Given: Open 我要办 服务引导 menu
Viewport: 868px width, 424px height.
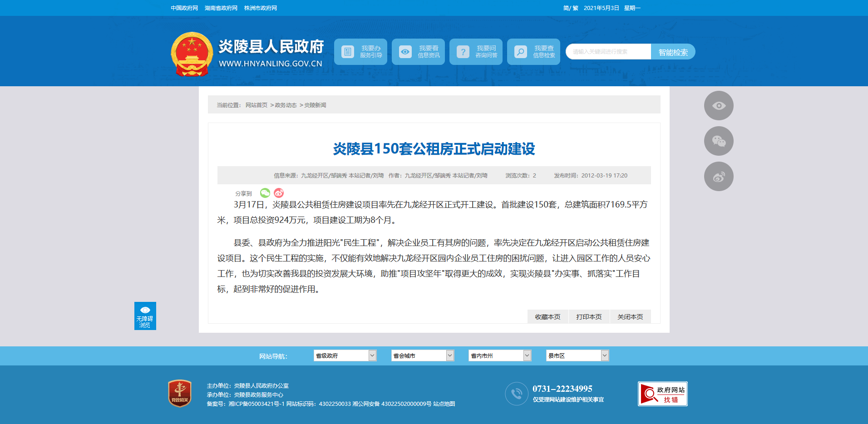Looking at the screenshot, I should point(360,52).
